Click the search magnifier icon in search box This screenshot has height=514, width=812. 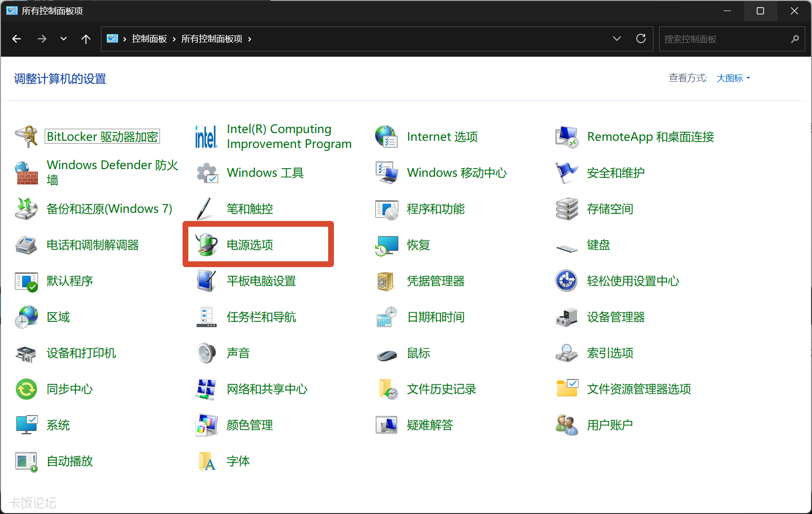click(795, 39)
